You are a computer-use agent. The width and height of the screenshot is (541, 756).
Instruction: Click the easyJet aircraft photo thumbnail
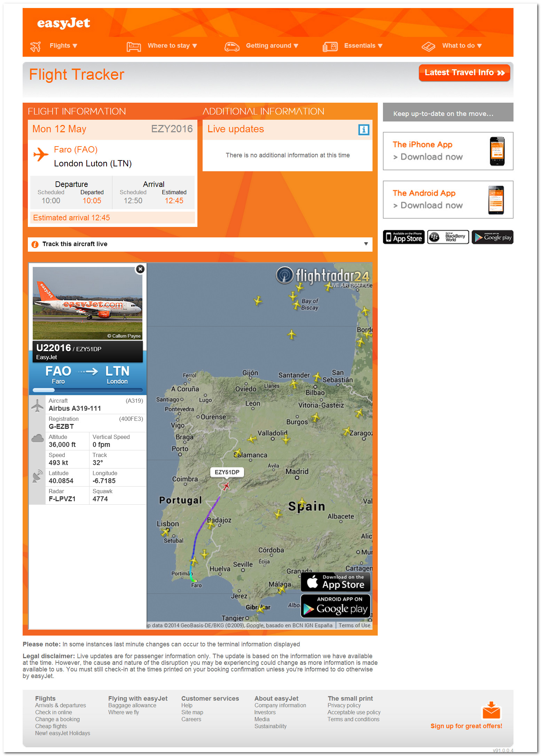point(87,303)
